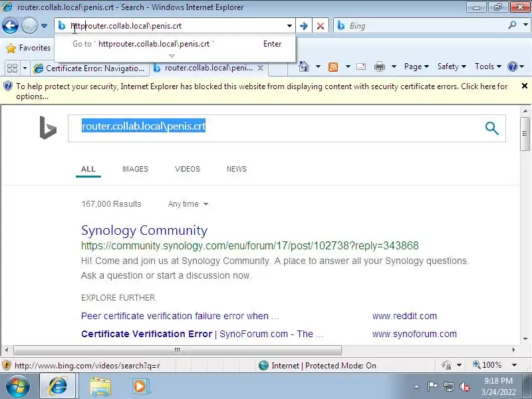Open the Any time filter dropdown
The height and width of the screenshot is (399, 532).
pos(188,204)
